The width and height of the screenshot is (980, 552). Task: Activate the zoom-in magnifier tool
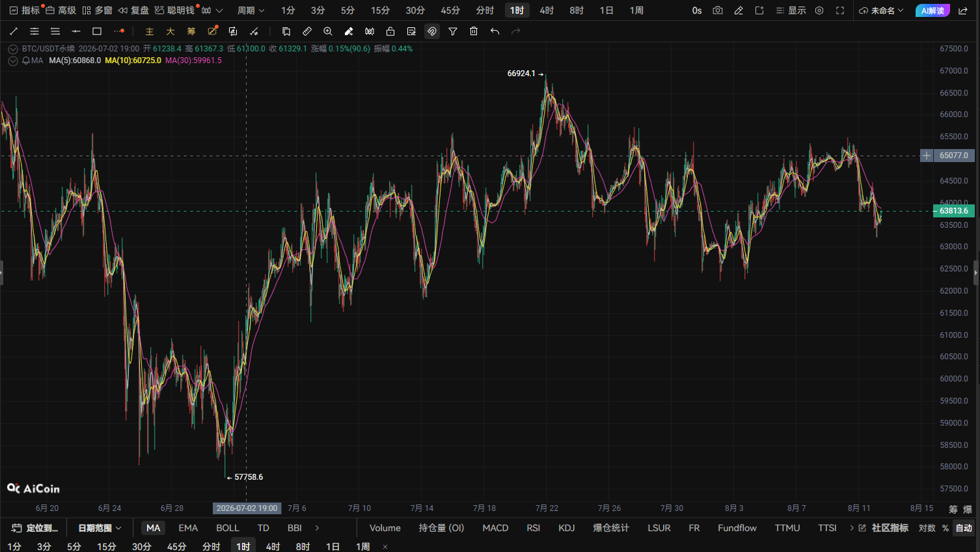(328, 31)
